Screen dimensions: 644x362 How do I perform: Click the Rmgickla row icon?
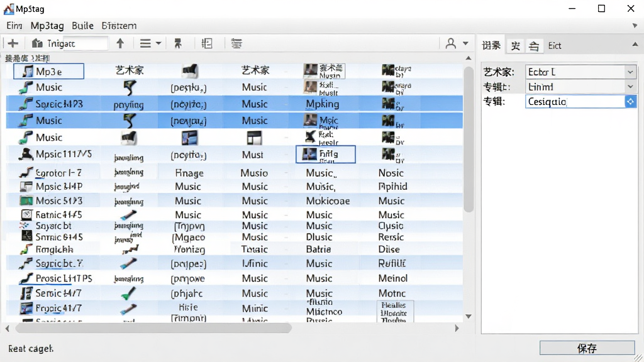click(x=26, y=249)
